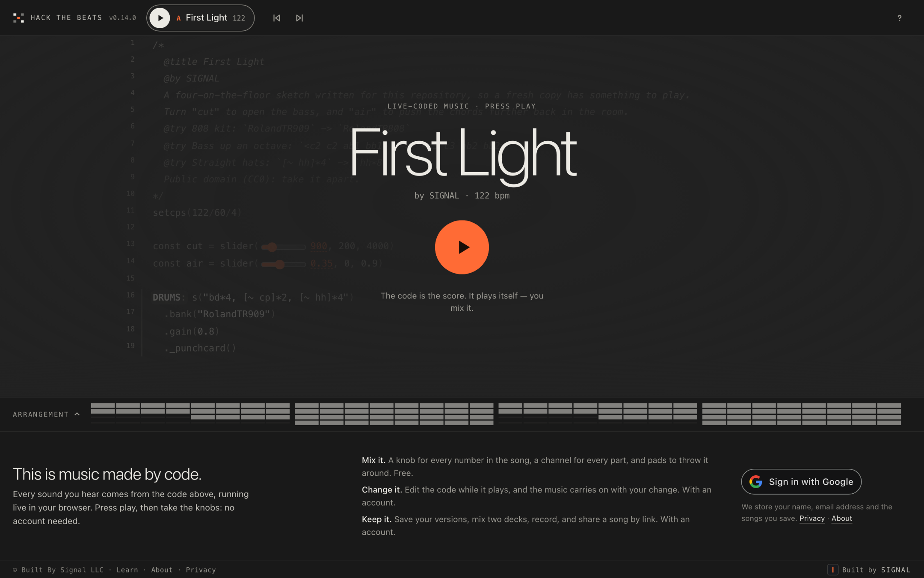Click the ._punchcard() code line
This screenshot has width=924, height=578.
click(x=200, y=349)
